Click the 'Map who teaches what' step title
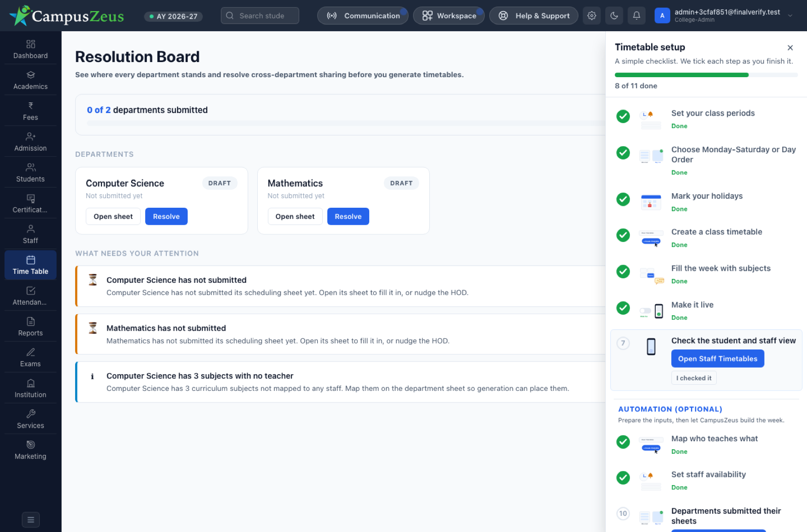 [715, 439]
